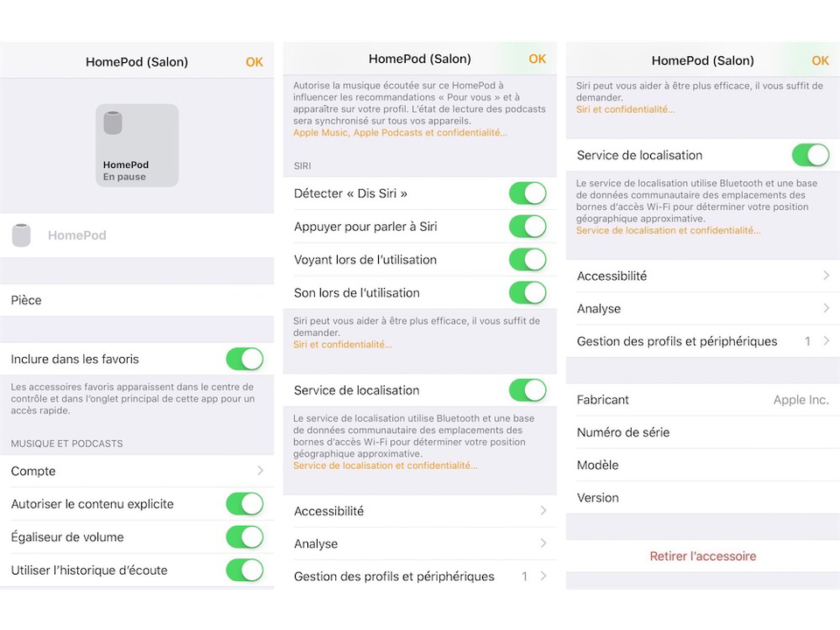Screen dimensions: 840x630
Task: Open Apple Music, Apple Podcasts et confidentialité link
Action: [400, 133]
